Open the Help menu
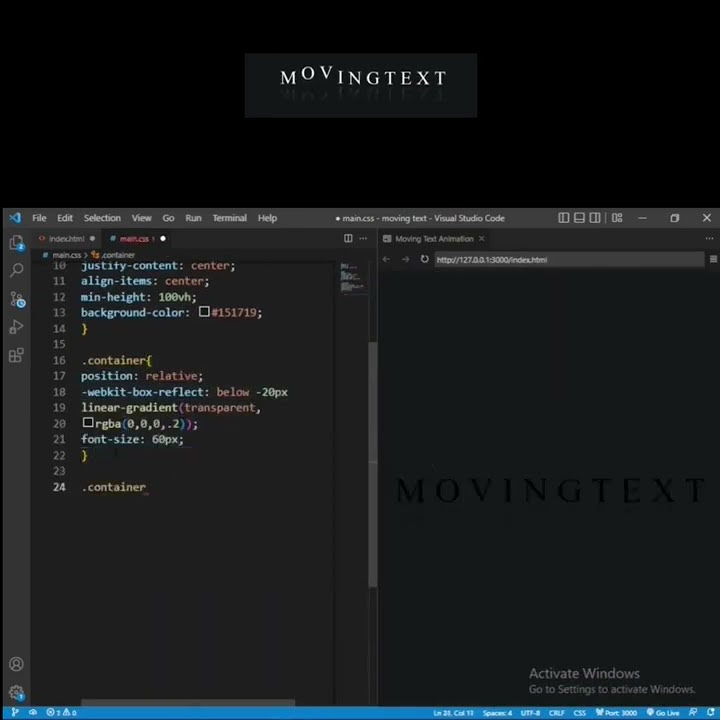720x720 pixels. (x=267, y=218)
